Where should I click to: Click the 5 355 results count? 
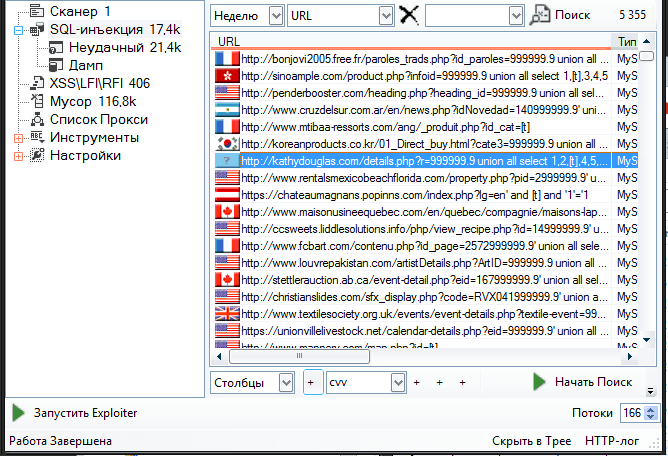click(632, 15)
